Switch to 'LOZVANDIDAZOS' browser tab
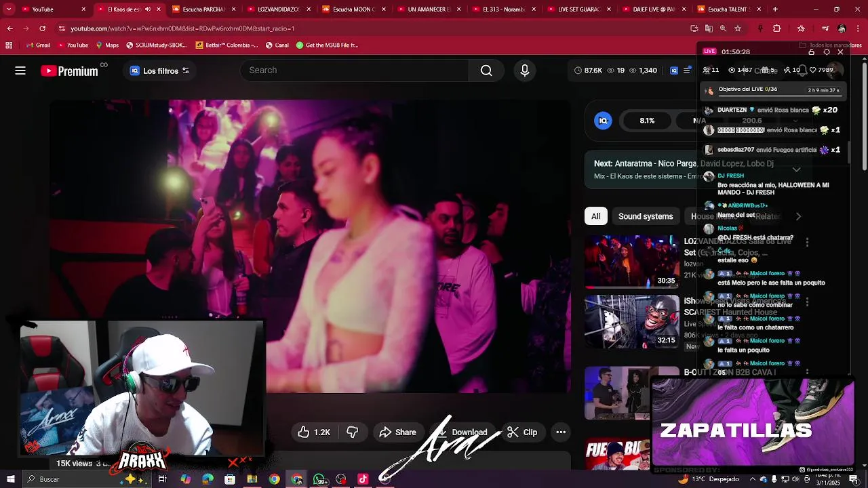Screen dimensions: 868x488 coord(278,9)
